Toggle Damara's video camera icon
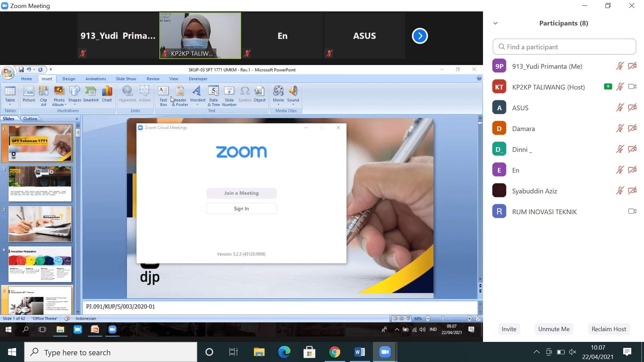The width and height of the screenshot is (644, 362). point(632,128)
